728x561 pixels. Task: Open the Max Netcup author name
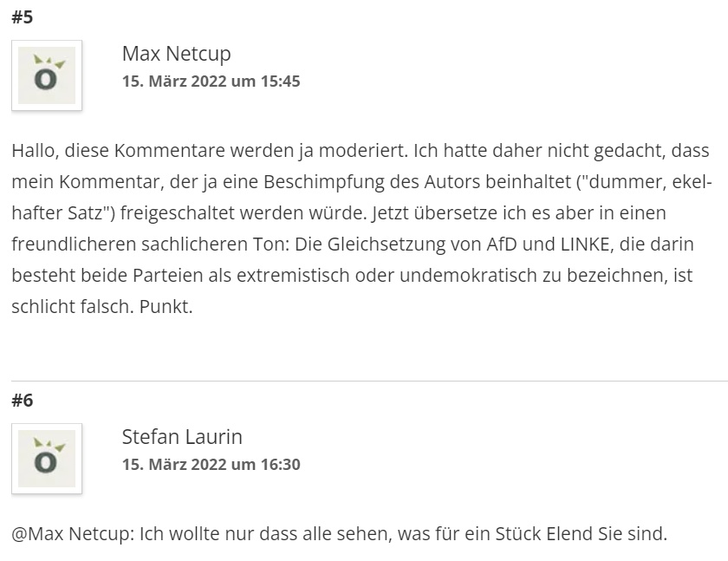click(x=177, y=54)
